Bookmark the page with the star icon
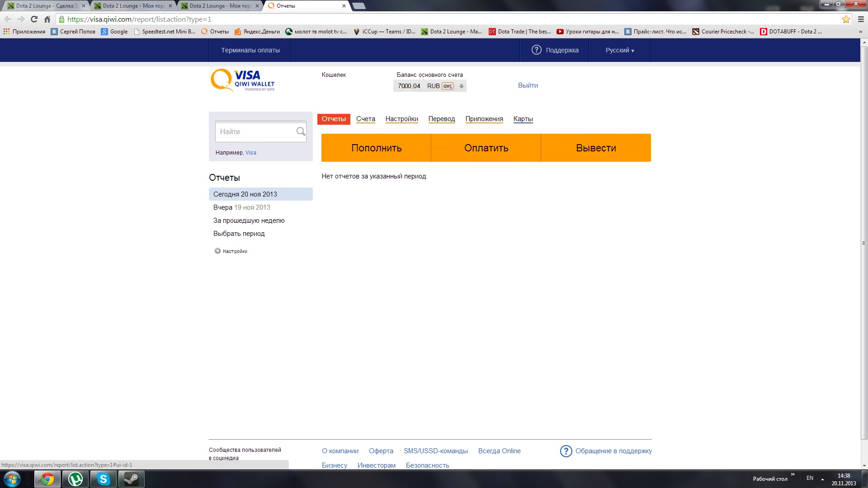868x488 pixels. [846, 19]
